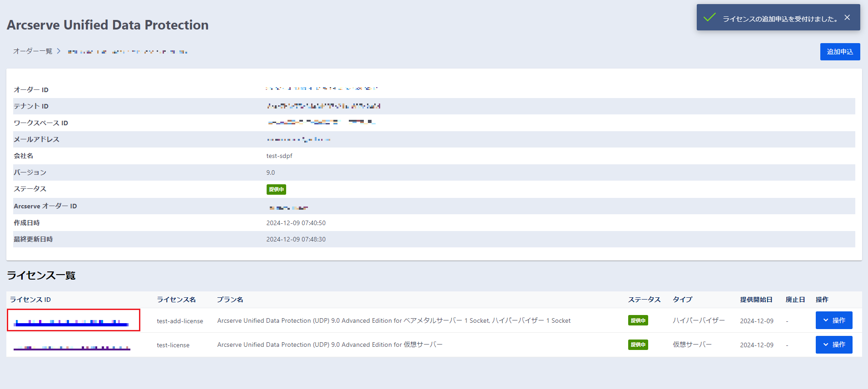
Task: Click the ライセンス一覧 heading
Action: (x=41, y=276)
